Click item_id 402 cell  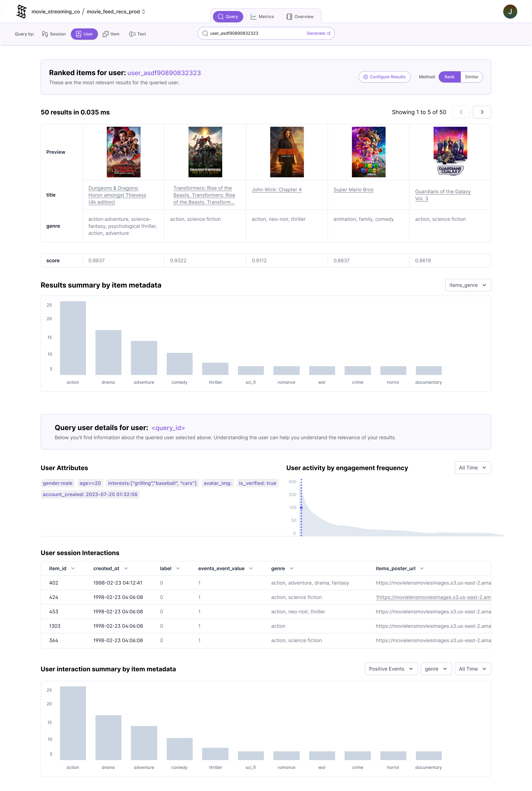pyautogui.click(x=54, y=583)
